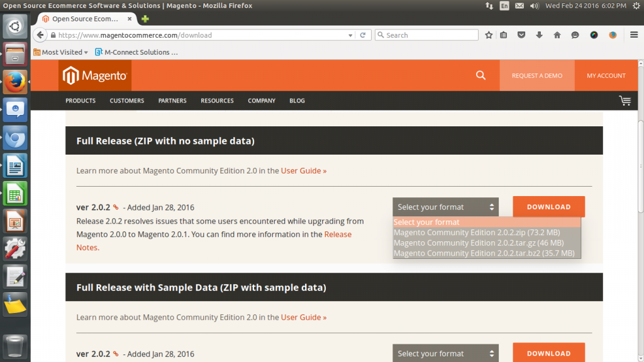Viewport: 644px width, 362px height.
Task: Reload the page with refresh icon
Action: pyautogui.click(x=363, y=35)
